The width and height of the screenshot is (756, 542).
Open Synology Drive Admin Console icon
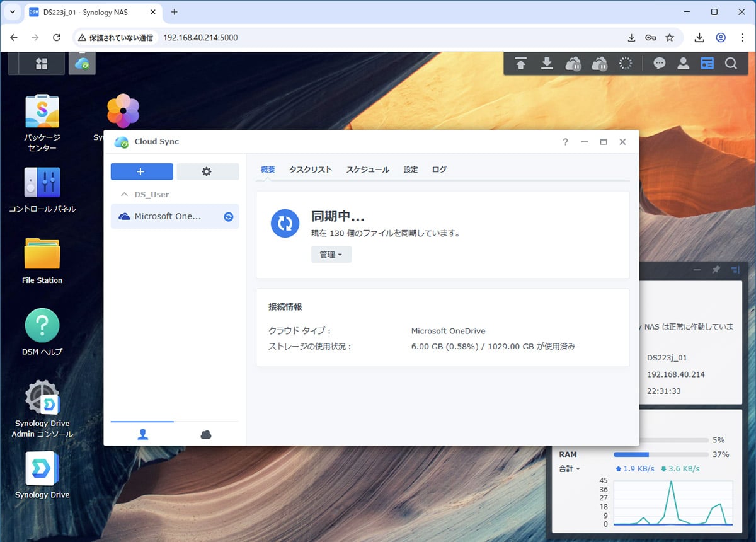[42, 397]
